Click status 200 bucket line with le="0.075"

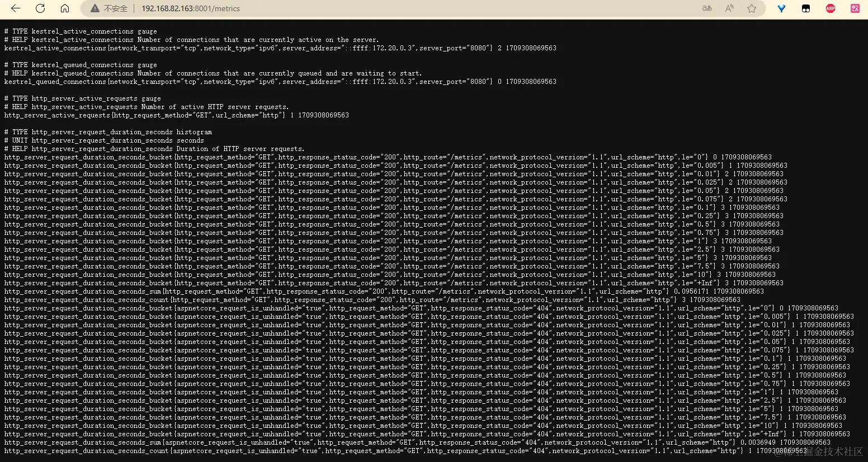395,199
